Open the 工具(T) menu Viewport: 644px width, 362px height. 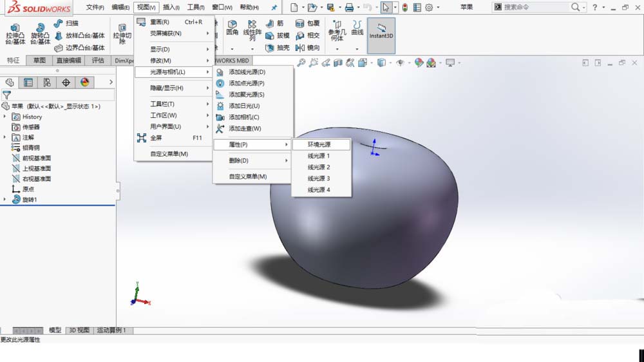tap(196, 7)
